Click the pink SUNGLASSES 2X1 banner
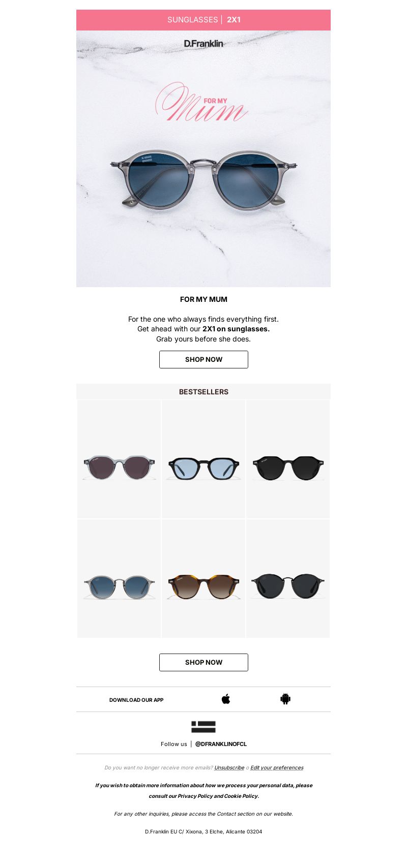 [x=203, y=20]
